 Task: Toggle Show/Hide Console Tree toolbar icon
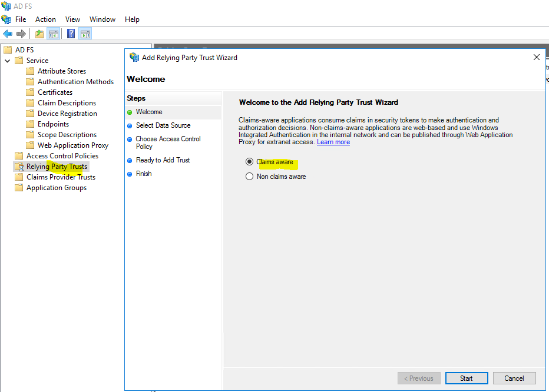click(x=54, y=34)
